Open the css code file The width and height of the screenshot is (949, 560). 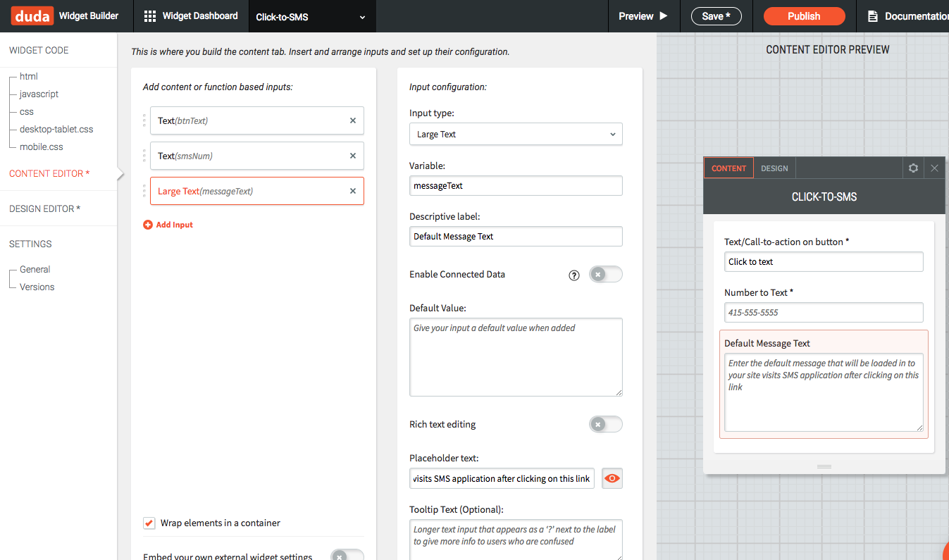[x=27, y=111]
